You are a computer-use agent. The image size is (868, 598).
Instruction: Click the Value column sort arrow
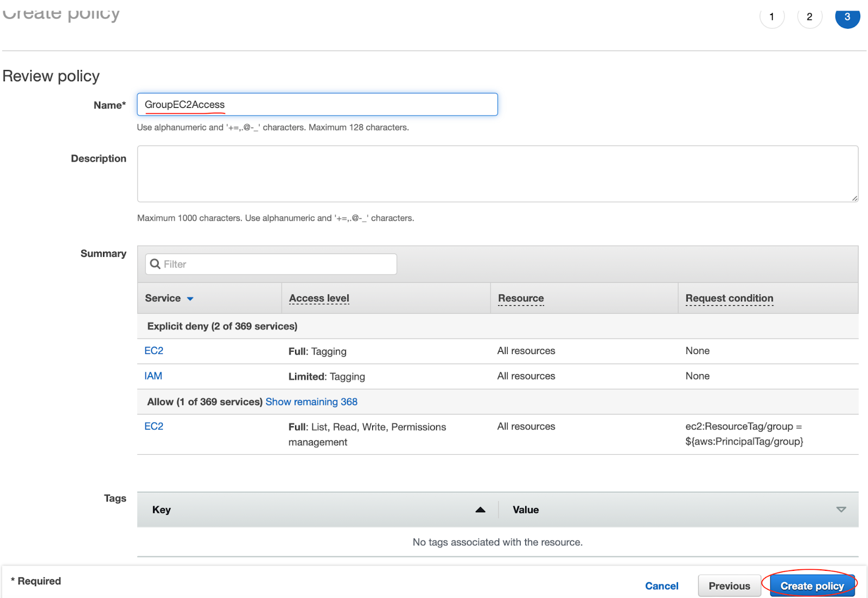point(841,510)
